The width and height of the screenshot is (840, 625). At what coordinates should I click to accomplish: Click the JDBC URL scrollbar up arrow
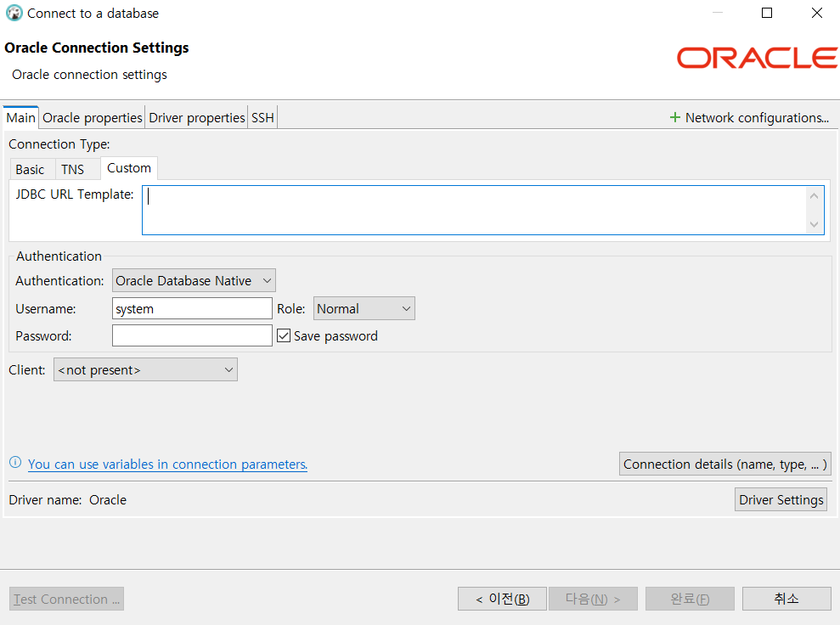[814, 196]
